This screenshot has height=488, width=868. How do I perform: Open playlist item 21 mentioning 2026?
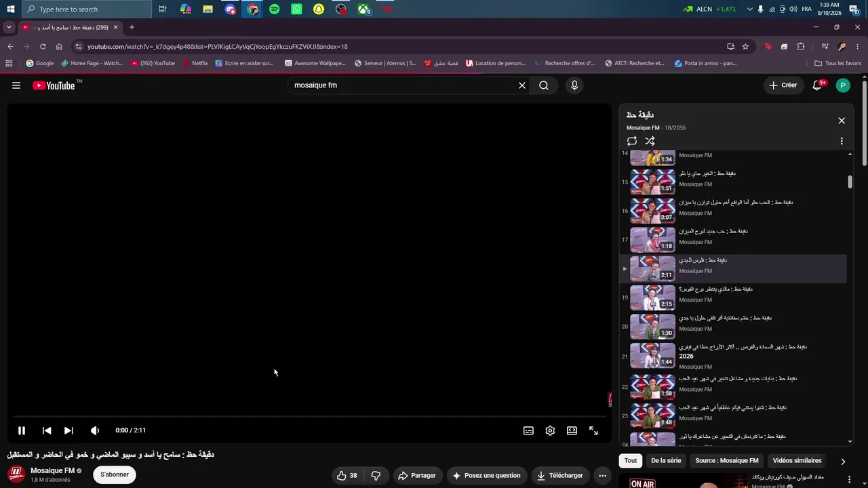click(x=733, y=356)
